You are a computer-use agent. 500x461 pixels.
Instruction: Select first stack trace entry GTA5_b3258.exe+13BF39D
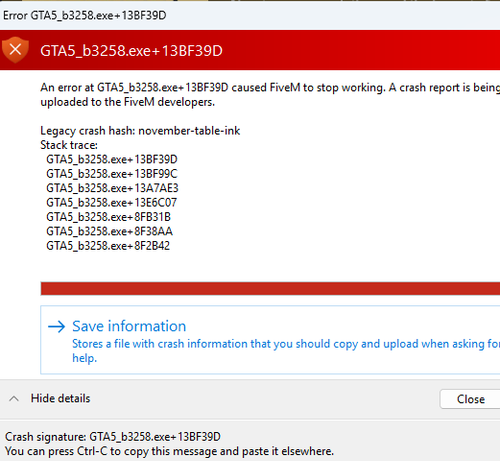(112, 159)
